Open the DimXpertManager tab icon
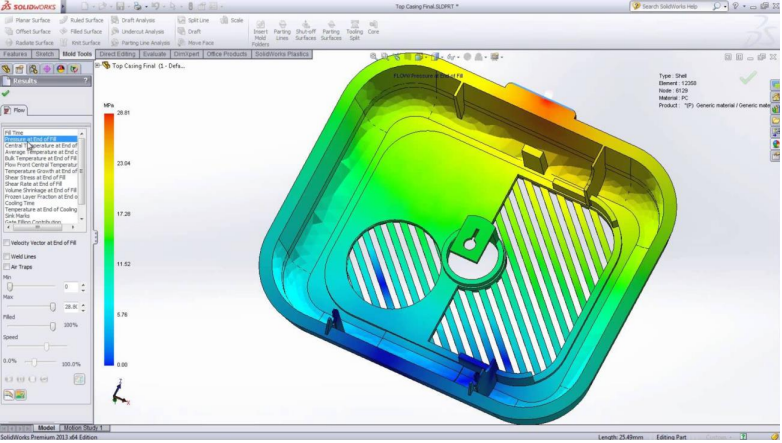 (47, 69)
